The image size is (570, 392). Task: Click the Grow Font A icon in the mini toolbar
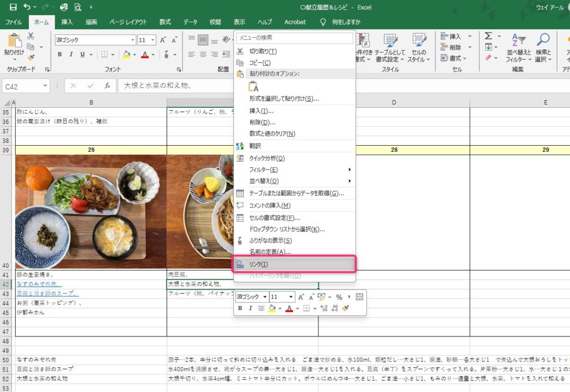(301, 296)
